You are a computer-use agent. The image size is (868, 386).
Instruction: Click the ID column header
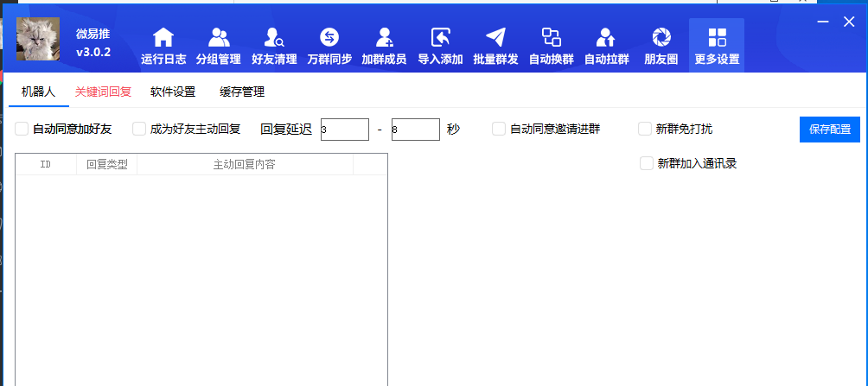[46, 164]
